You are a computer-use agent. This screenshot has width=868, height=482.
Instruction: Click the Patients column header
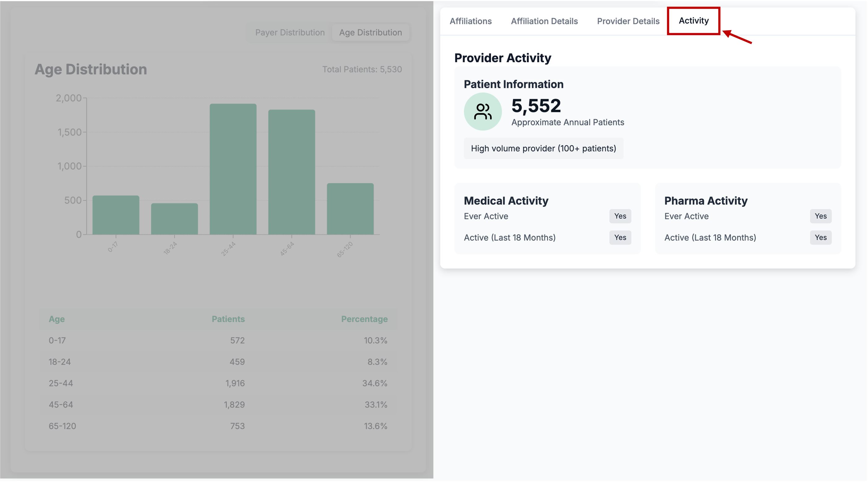(x=228, y=319)
